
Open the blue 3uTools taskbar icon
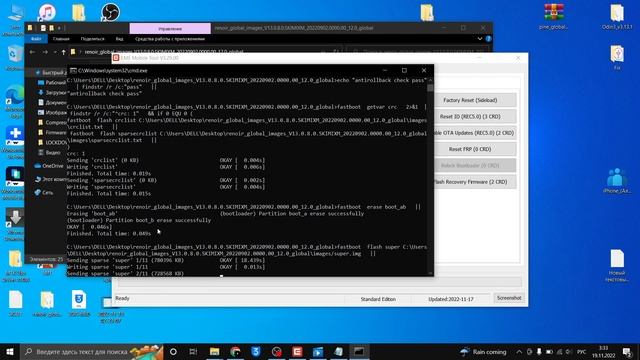[256, 352]
